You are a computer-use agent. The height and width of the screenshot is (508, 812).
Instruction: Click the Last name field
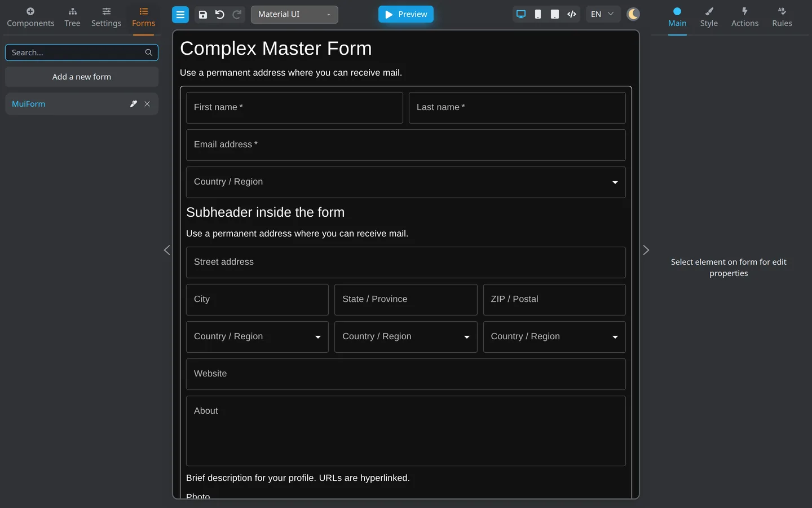517,108
